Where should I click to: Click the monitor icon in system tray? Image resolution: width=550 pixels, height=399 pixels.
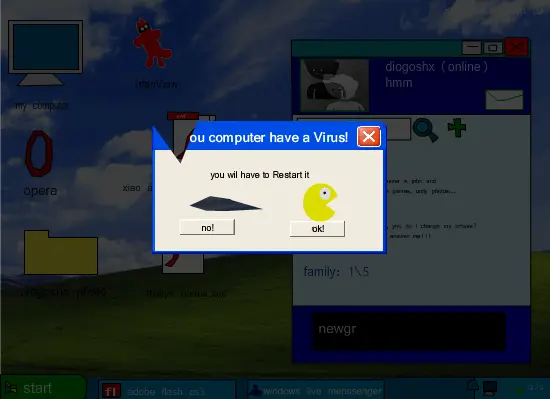[x=490, y=387]
